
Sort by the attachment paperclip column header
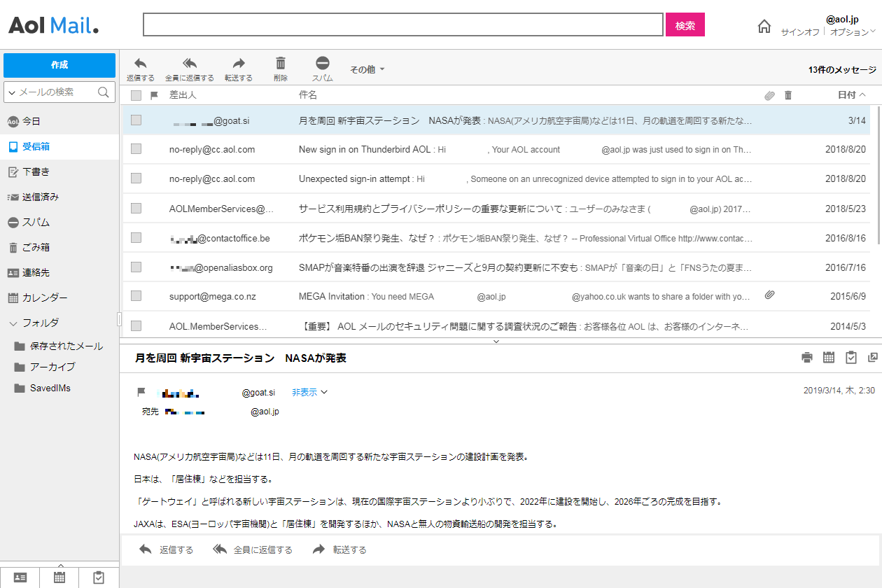pos(770,95)
